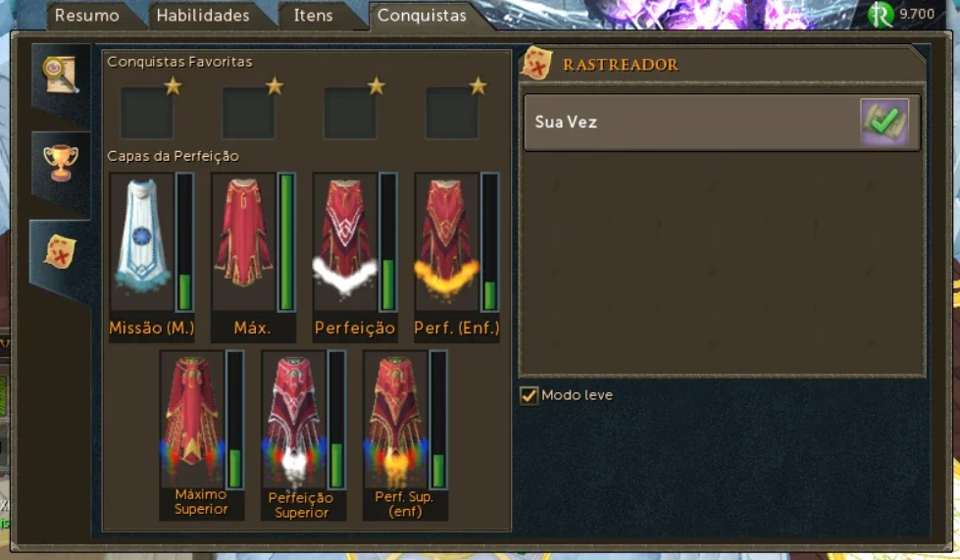This screenshot has width=960, height=560.
Task: Select the Máximo Superior cape
Action: pos(192,419)
